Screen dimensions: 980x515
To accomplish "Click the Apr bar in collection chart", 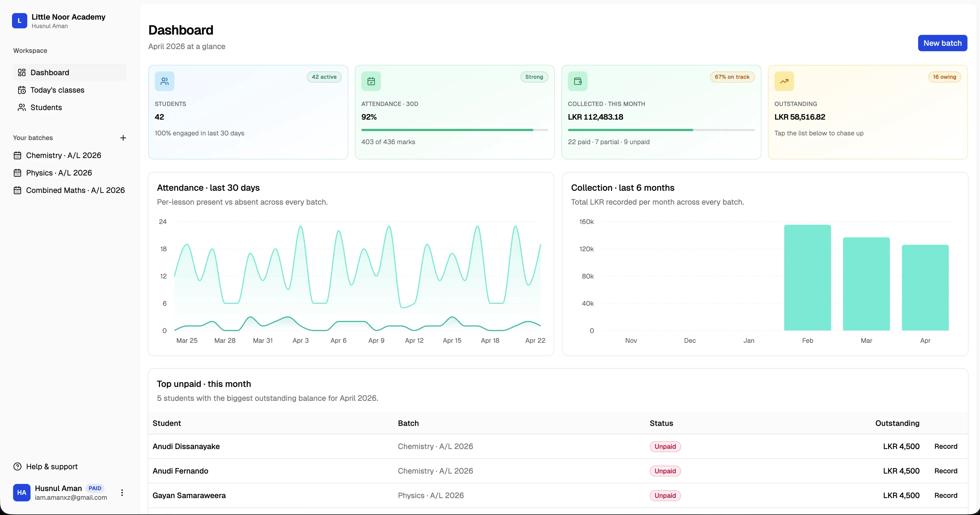I will tap(925, 287).
